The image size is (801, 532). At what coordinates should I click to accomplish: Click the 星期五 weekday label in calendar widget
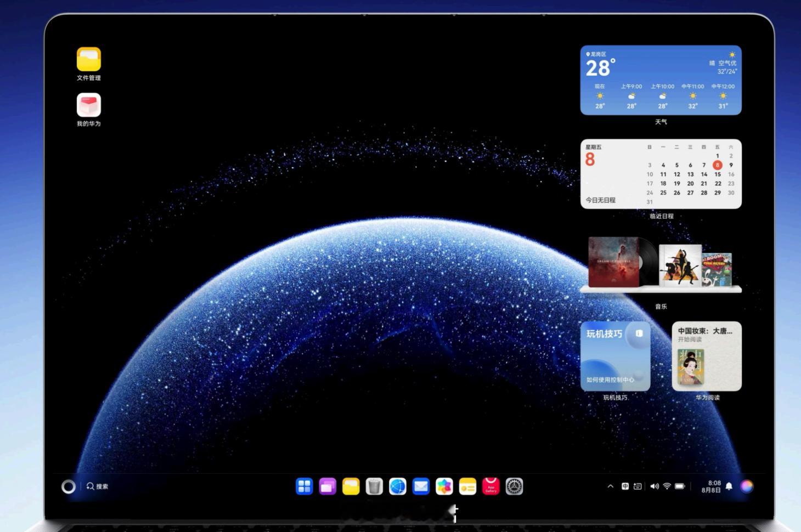[594, 147]
